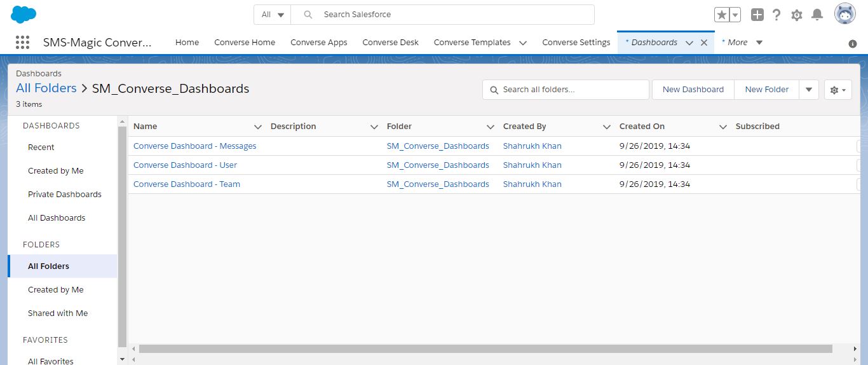Click the Favorites star icon

[721, 15]
